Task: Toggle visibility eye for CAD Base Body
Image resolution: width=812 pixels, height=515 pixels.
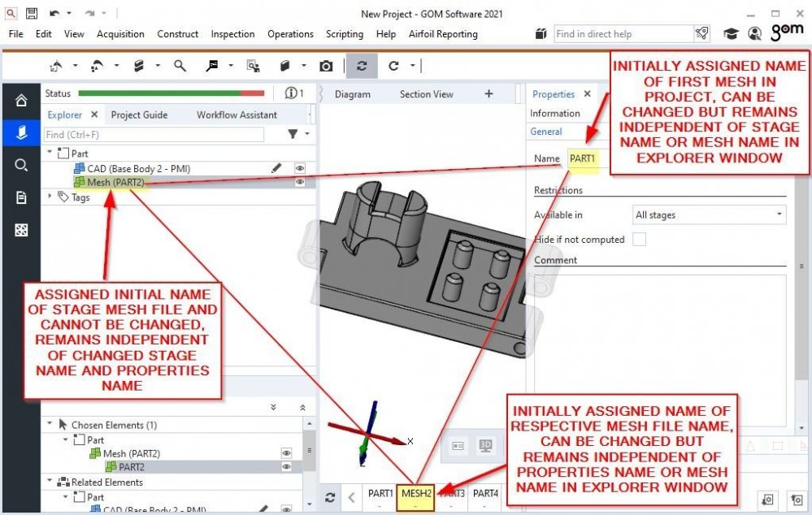Action: coord(300,168)
